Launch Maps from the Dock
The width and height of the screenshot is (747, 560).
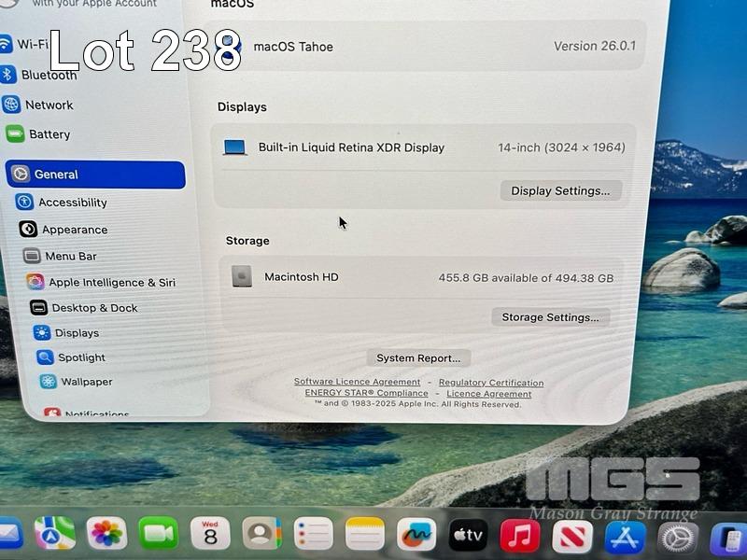tap(54, 533)
